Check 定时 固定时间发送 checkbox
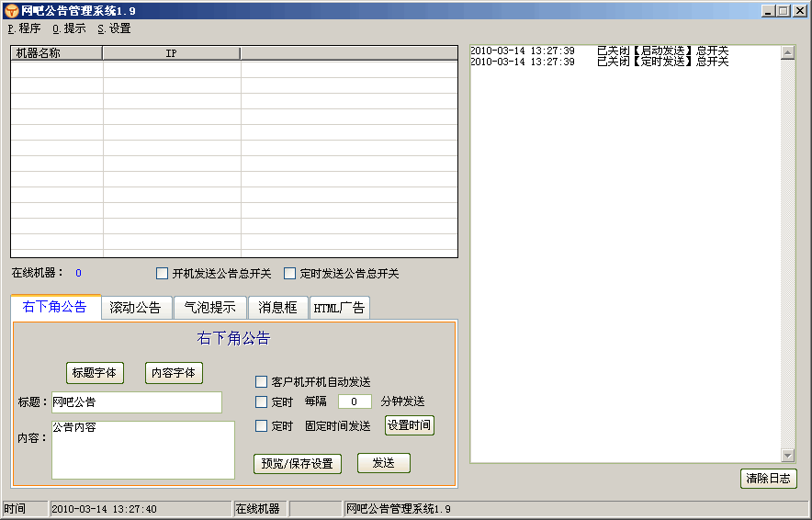 coord(262,426)
